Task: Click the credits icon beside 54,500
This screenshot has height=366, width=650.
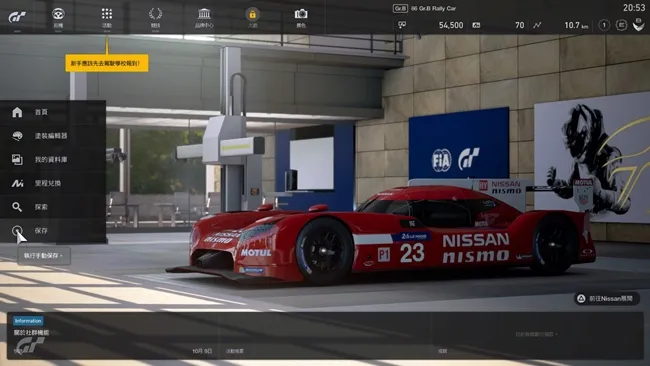Action: [x=402, y=25]
